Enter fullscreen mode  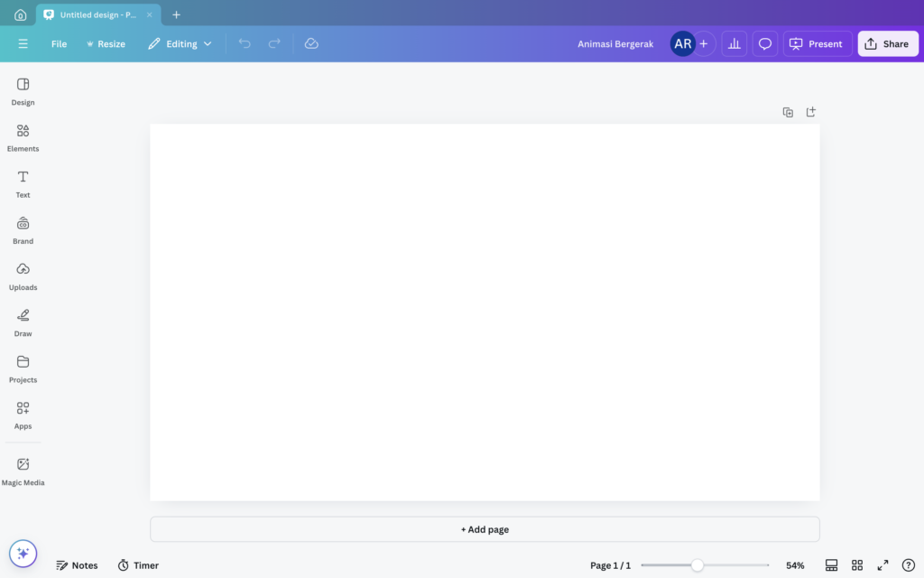pyautogui.click(x=882, y=565)
